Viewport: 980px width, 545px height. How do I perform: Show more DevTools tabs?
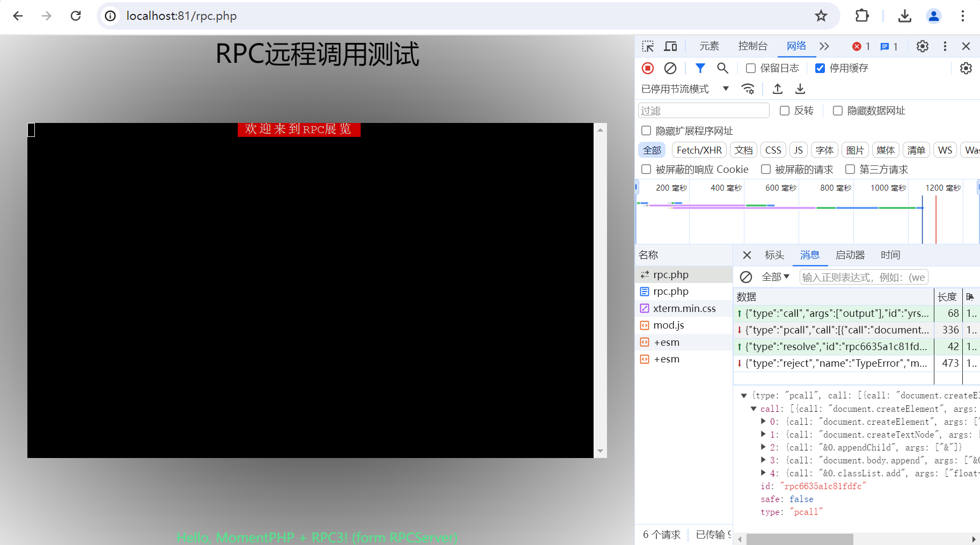pyautogui.click(x=824, y=46)
